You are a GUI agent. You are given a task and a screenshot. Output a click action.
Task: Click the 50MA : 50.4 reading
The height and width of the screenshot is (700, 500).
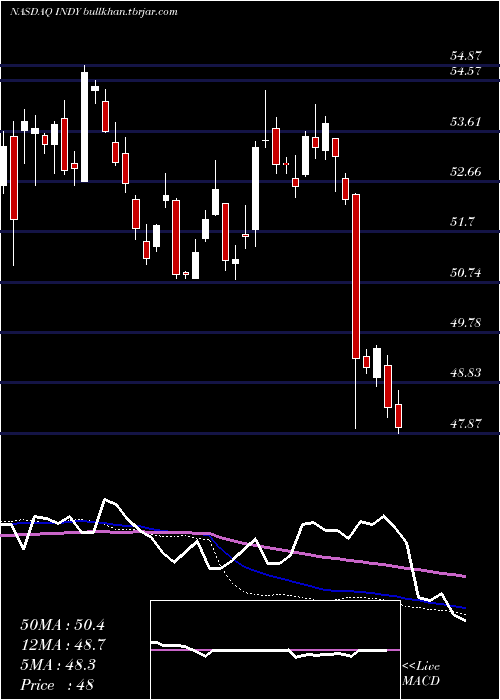point(62,625)
